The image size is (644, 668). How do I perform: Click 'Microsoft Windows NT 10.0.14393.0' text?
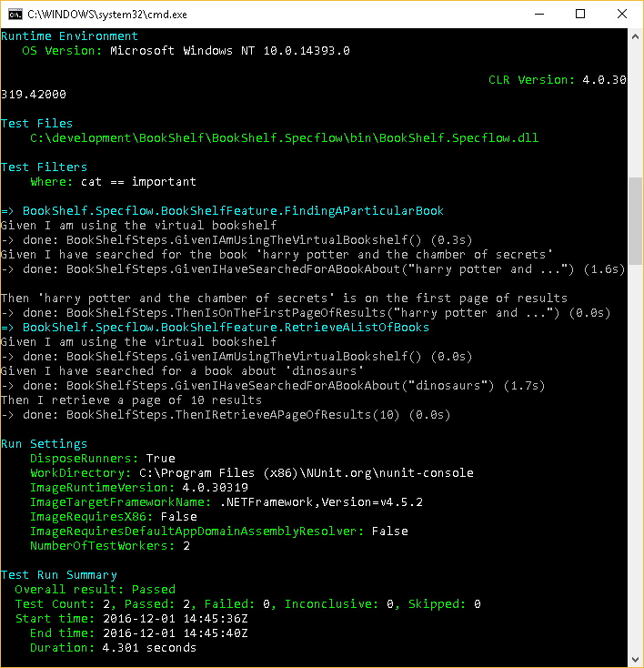[230, 51]
